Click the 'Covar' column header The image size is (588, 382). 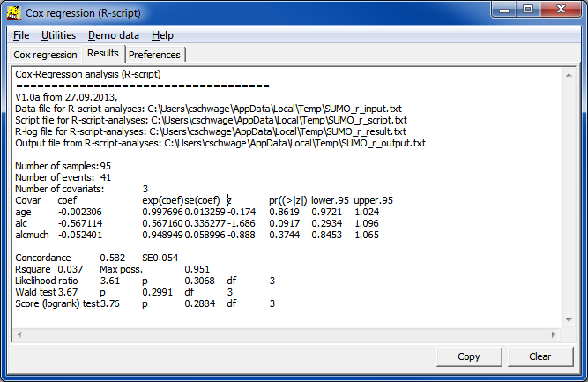27,201
